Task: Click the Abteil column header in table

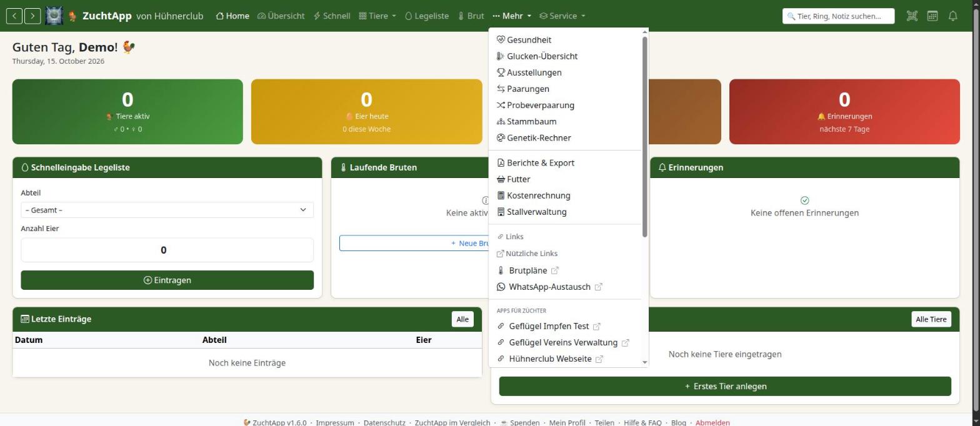Action: coord(214,340)
